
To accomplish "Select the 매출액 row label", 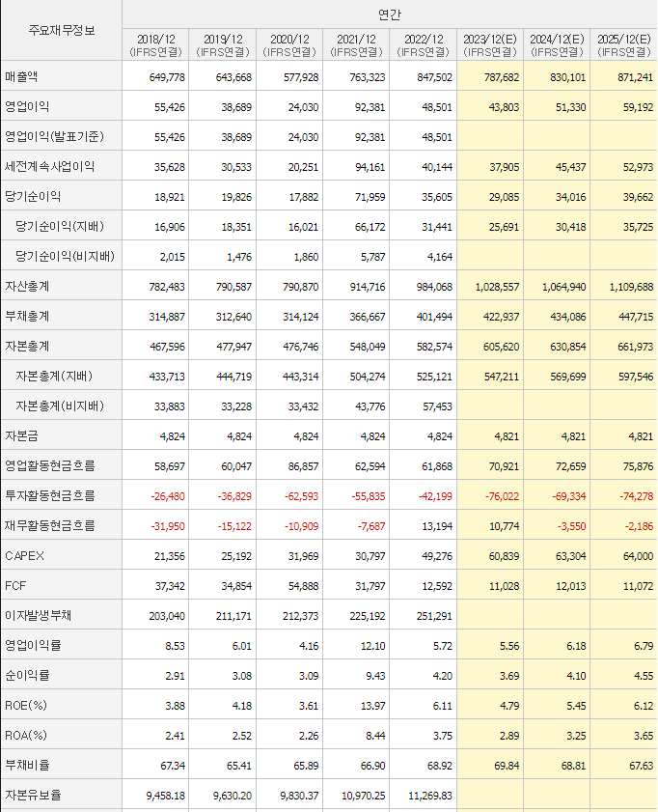I will (21, 76).
